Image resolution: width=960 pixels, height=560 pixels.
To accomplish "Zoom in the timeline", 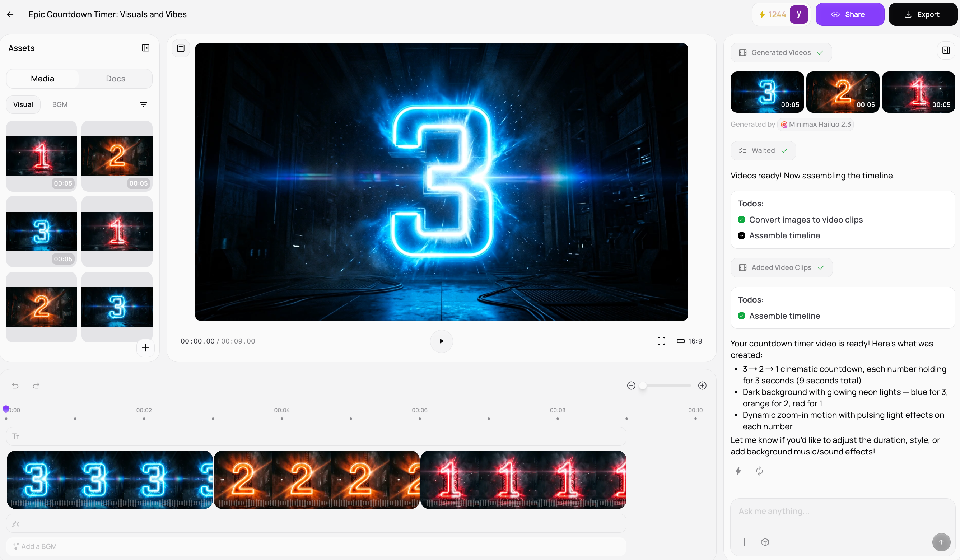I will (702, 386).
